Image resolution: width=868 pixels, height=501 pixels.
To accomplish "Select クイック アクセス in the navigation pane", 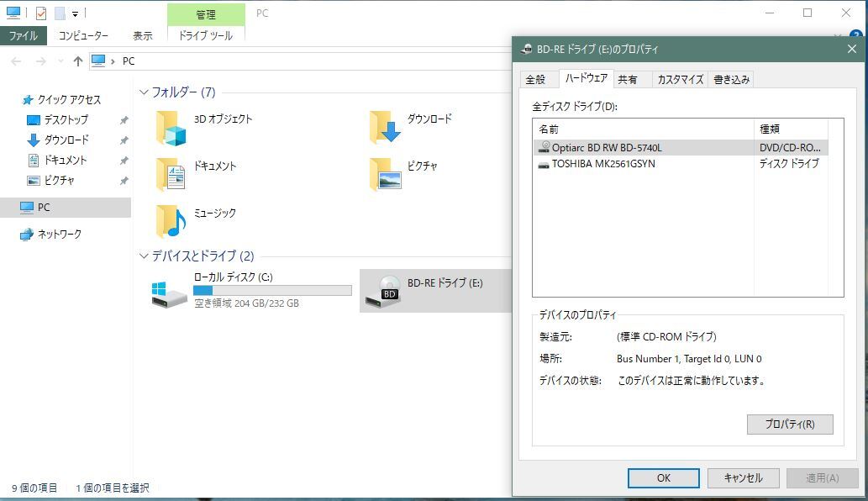I will pos(69,100).
